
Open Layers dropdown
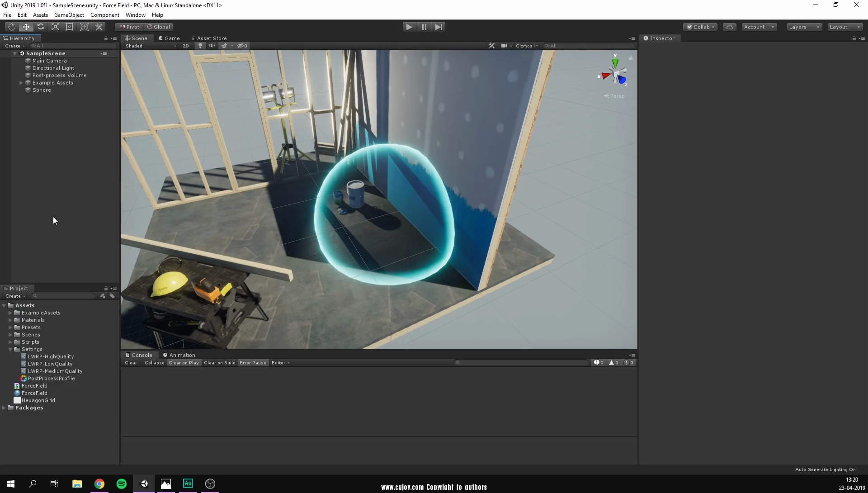(x=804, y=27)
